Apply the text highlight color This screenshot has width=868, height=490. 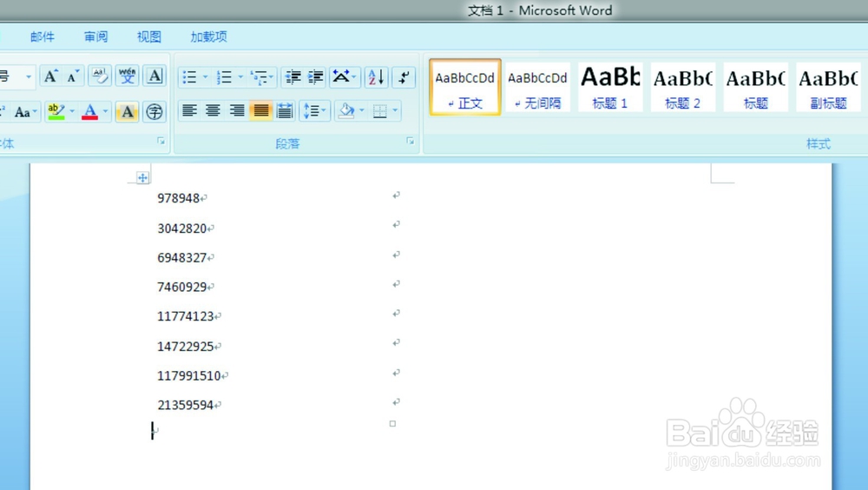(x=56, y=111)
